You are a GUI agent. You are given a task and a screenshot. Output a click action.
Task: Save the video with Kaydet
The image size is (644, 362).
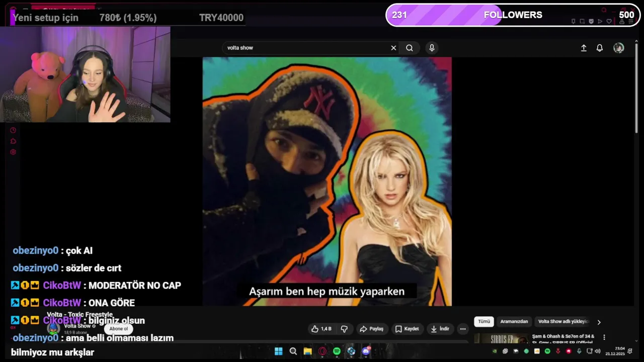tap(407, 329)
